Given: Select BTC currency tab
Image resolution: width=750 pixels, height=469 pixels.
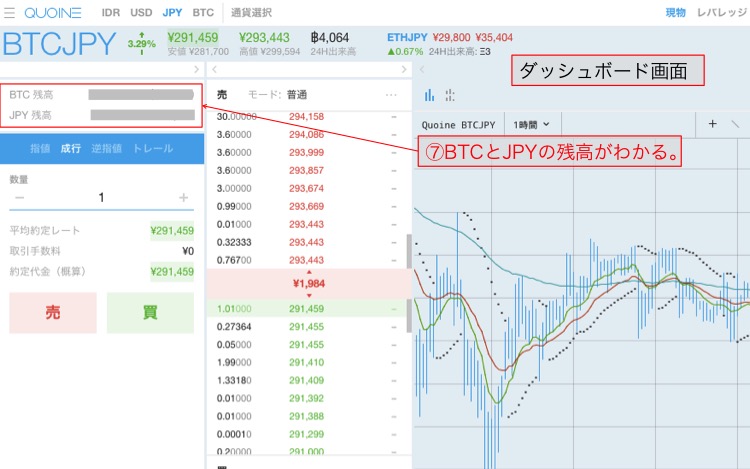Looking at the screenshot, I should [203, 12].
